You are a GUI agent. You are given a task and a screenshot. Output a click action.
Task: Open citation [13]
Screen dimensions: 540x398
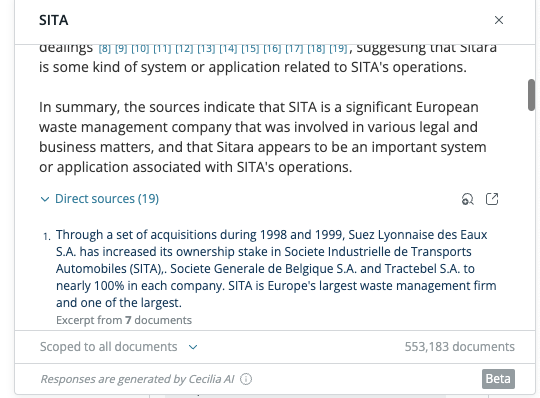[x=206, y=49]
